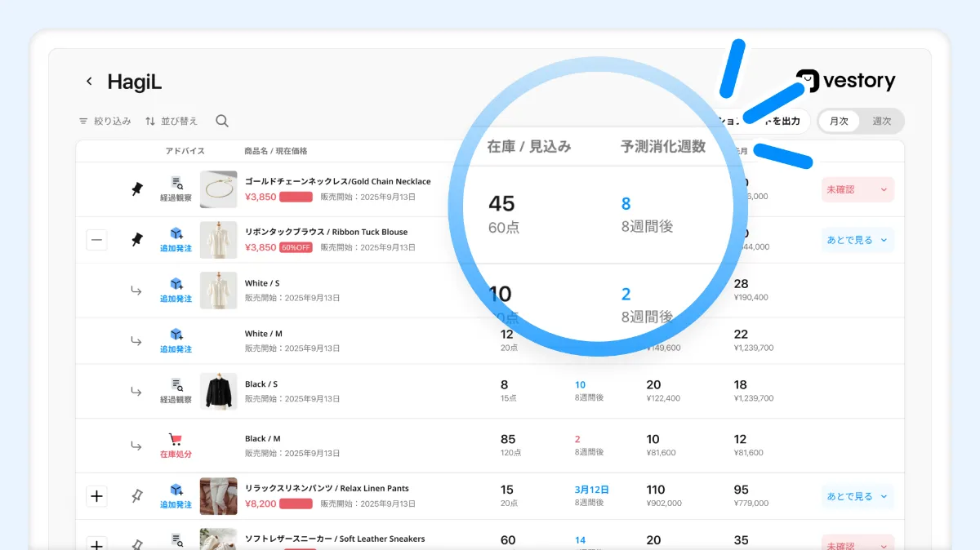Click the vestory logo
980x550 pixels.
846,81
